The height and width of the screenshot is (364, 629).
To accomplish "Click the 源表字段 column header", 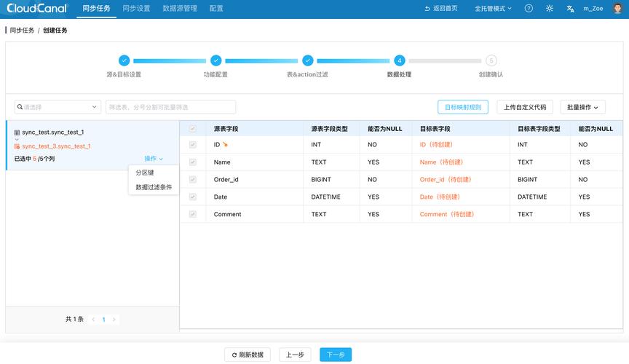I will pyautogui.click(x=226, y=129).
